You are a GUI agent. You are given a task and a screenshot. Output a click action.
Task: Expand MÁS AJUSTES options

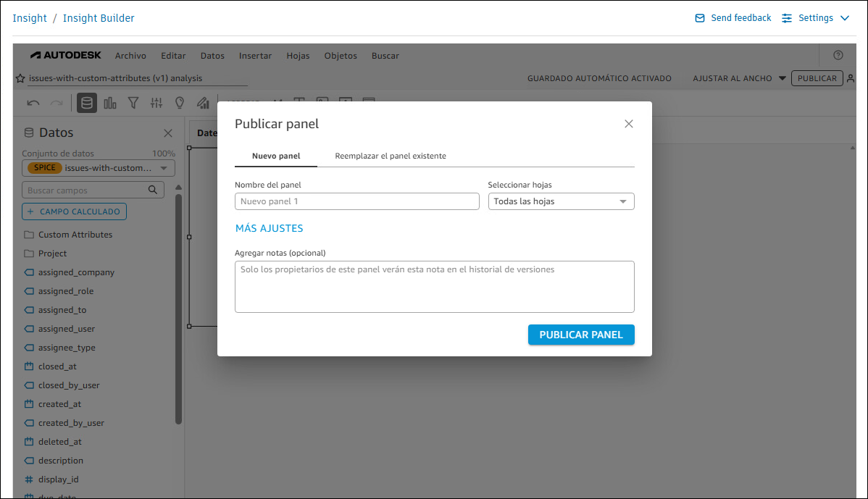pos(269,227)
